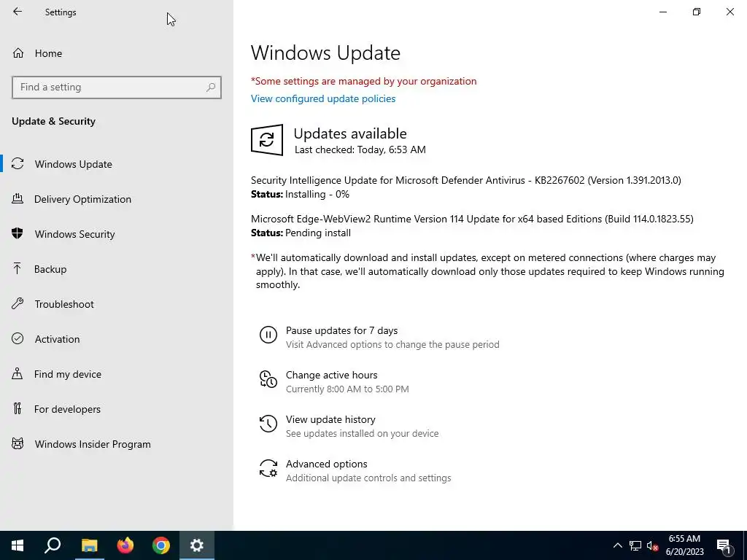The image size is (747, 560).
Task: Restore down the Settings window
Action: 697,12
